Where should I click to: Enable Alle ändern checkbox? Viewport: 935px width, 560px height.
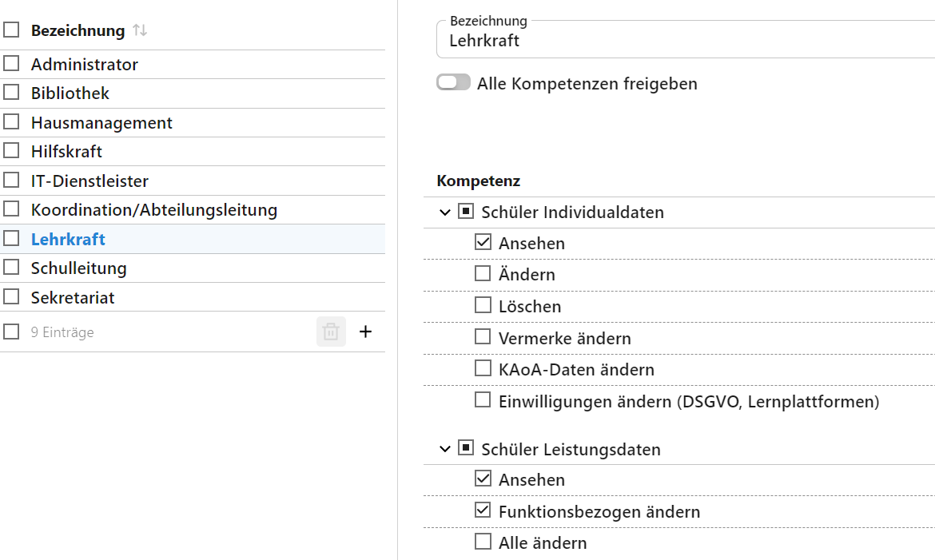click(483, 542)
